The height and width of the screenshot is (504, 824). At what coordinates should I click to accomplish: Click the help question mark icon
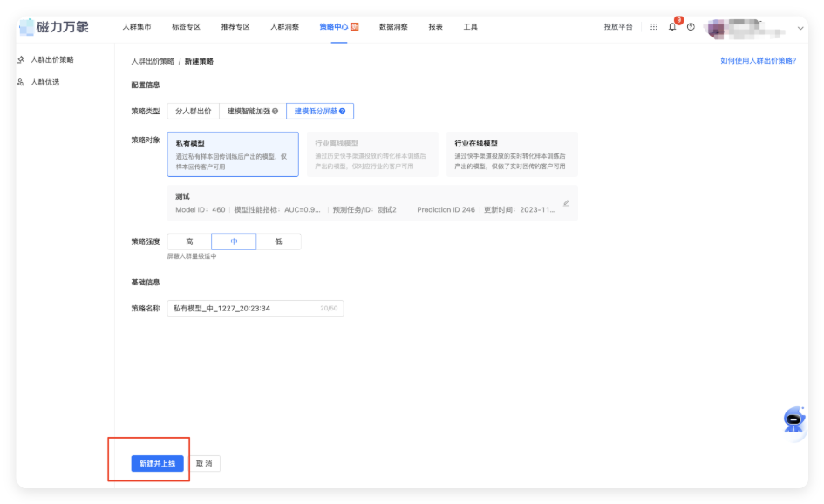click(690, 27)
